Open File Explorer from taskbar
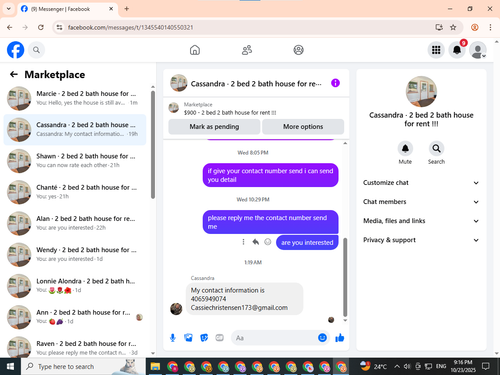This screenshot has height=375, width=500. pyautogui.click(x=155, y=367)
